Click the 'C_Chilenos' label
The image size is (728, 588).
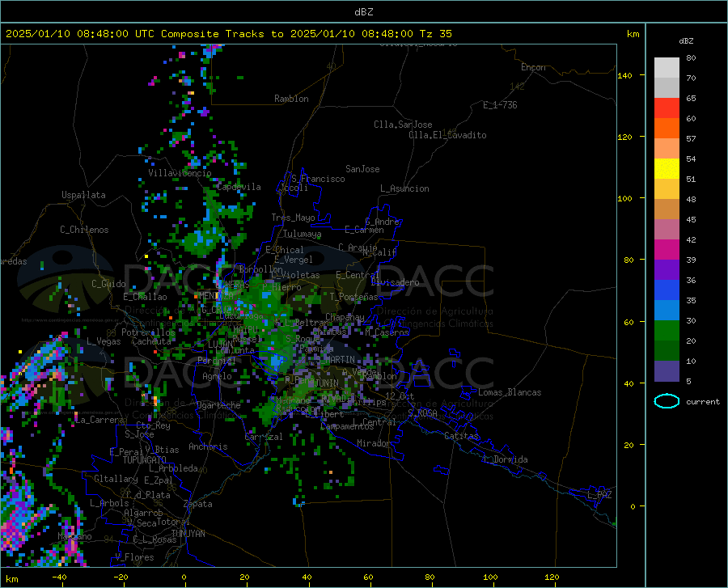84,230
